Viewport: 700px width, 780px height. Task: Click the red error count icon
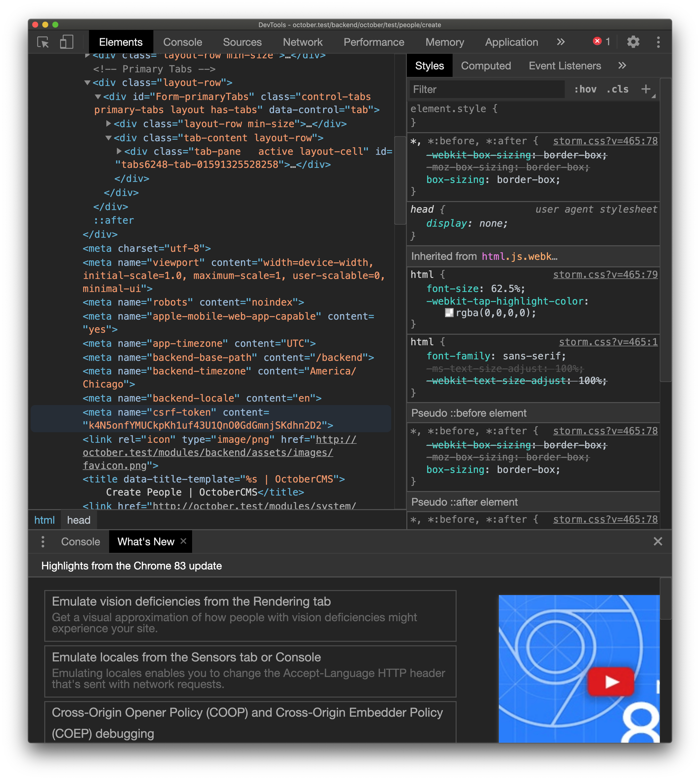click(597, 41)
